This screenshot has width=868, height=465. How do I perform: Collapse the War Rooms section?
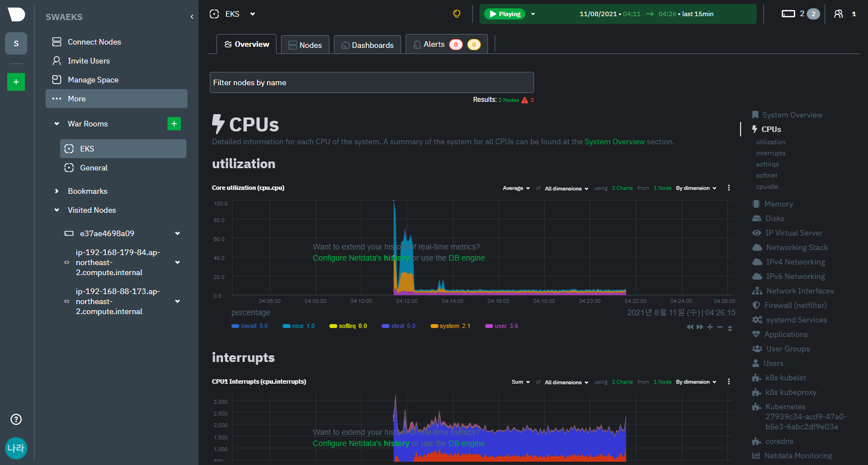coord(57,124)
